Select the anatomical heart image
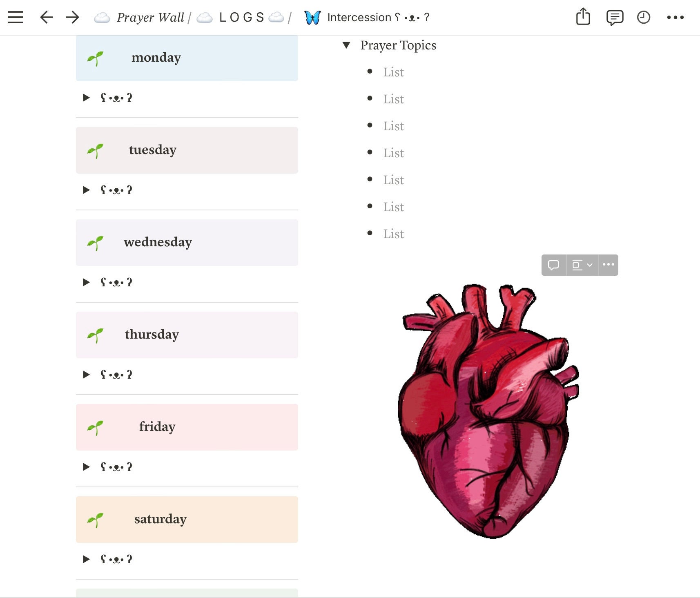 (488, 411)
